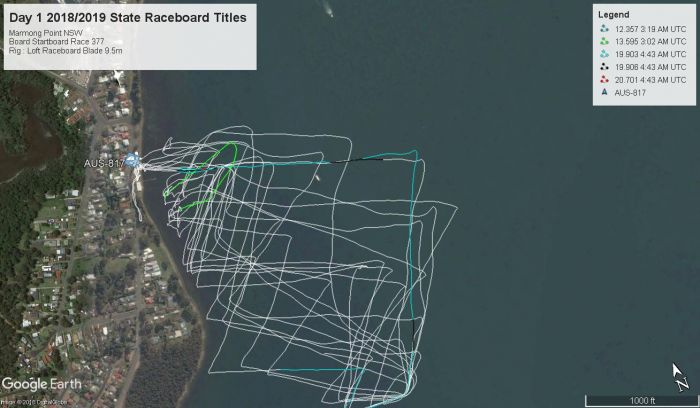The height and width of the screenshot is (408, 700).
Task: Select the AUS-817 placemark on the map
Action: coord(132,160)
